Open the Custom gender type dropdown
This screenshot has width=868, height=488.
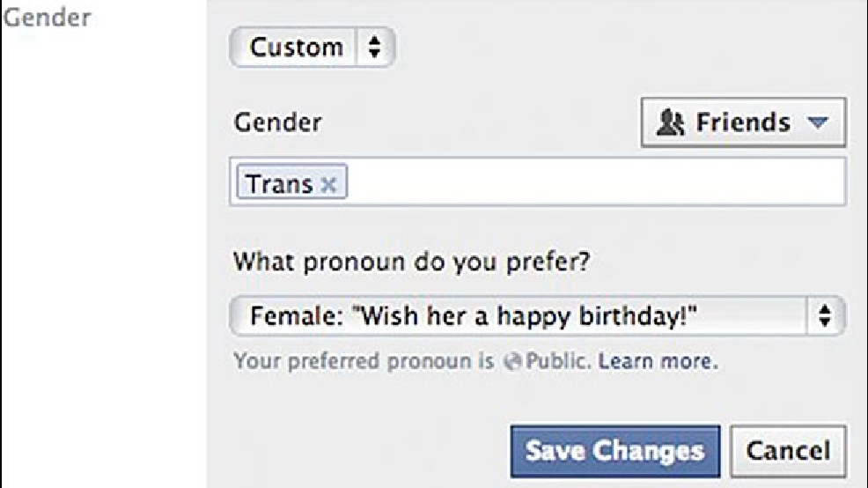[313, 47]
